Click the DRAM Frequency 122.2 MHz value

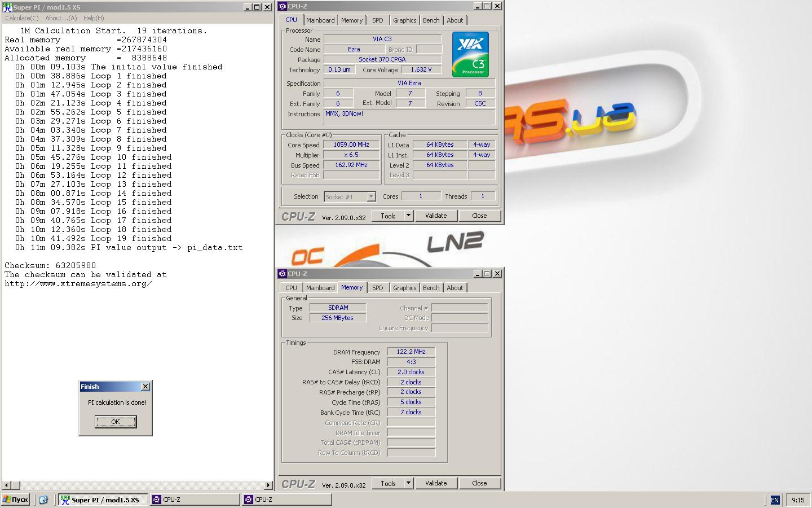pos(411,352)
